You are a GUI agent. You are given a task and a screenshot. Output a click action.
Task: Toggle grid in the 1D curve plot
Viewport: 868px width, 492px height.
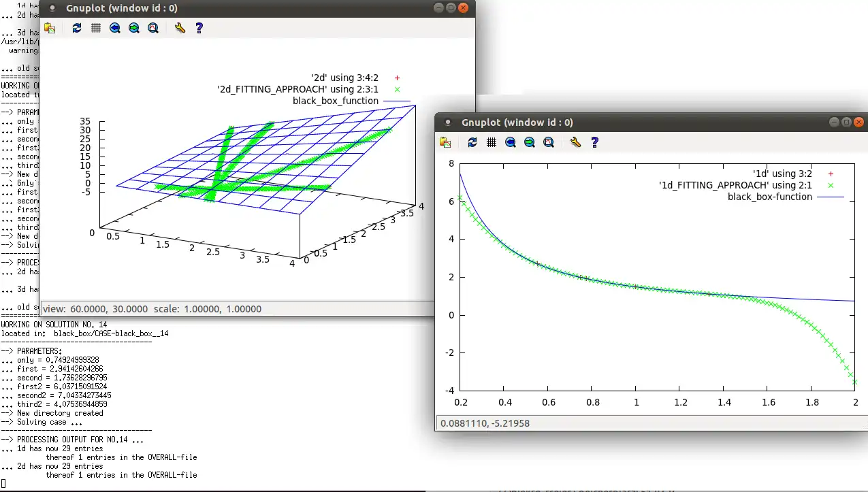pyautogui.click(x=492, y=142)
